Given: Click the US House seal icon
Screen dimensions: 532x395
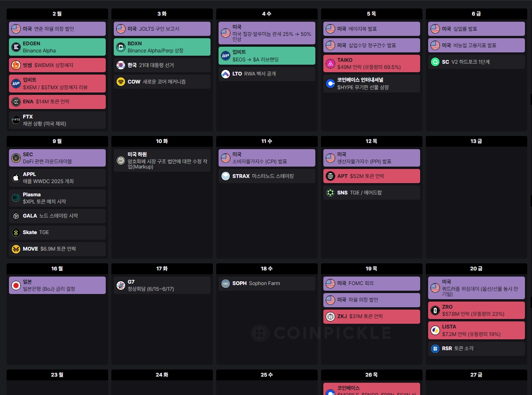Looking at the screenshot, I should click(x=121, y=160).
